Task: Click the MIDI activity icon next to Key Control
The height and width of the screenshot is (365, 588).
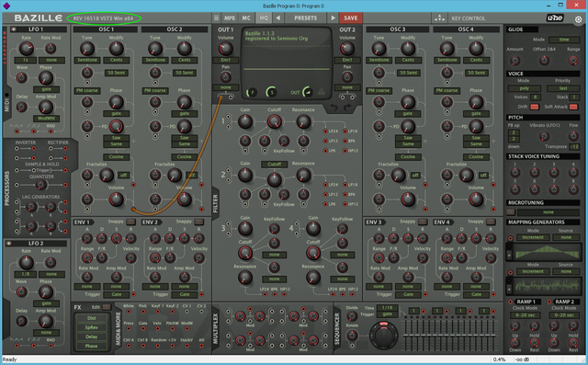Action: (x=439, y=18)
